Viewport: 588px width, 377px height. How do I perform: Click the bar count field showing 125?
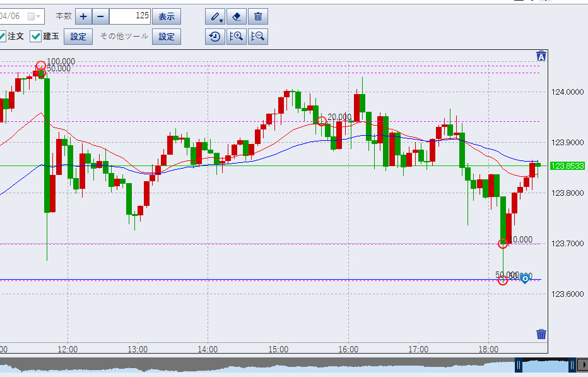pyautogui.click(x=130, y=16)
